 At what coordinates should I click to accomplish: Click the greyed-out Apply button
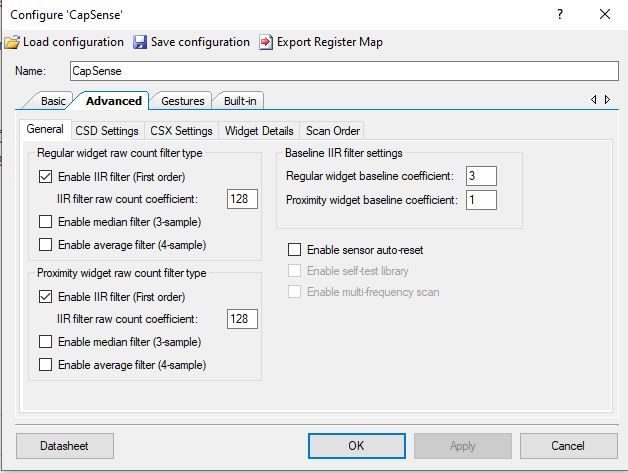click(x=463, y=446)
